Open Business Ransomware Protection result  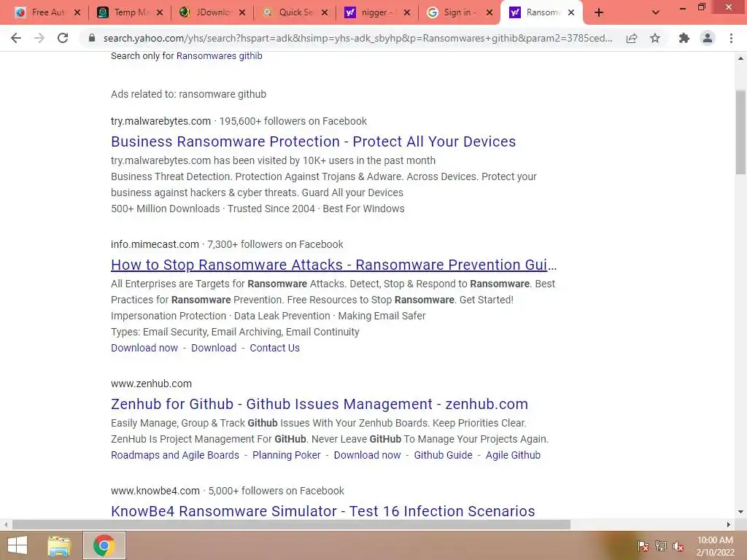click(x=313, y=141)
